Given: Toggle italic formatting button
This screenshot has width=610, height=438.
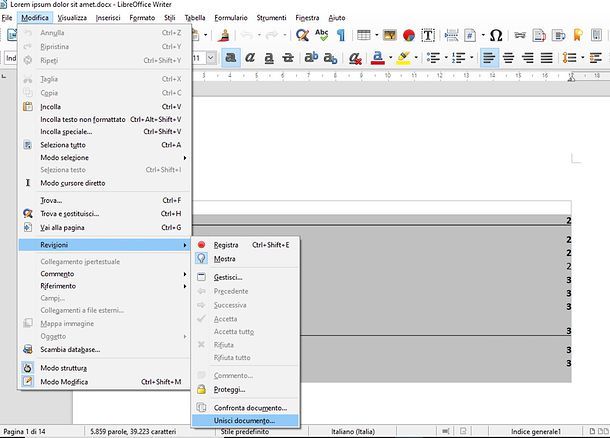Looking at the screenshot, I should pyautogui.click(x=250, y=58).
